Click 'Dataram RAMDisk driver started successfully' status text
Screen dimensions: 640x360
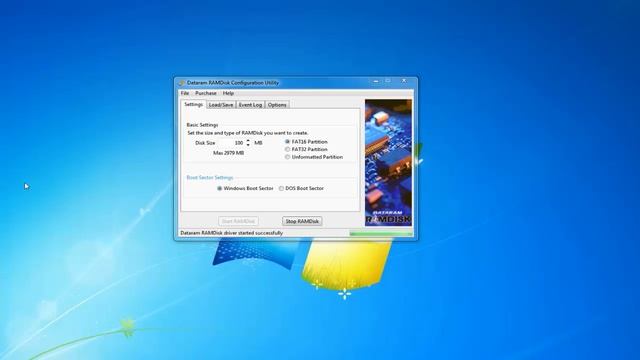(231, 233)
